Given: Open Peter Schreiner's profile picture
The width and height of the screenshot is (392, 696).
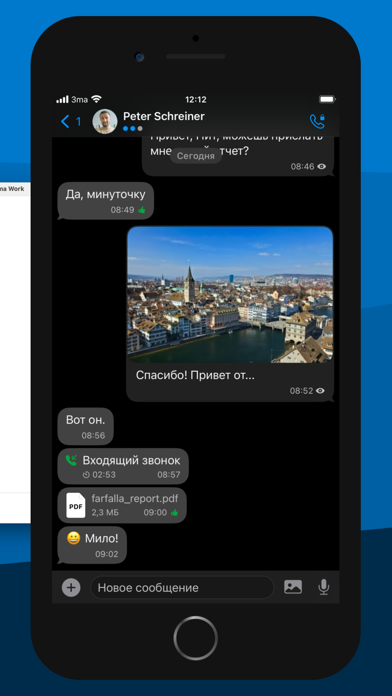Looking at the screenshot, I should tap(105, 121).
